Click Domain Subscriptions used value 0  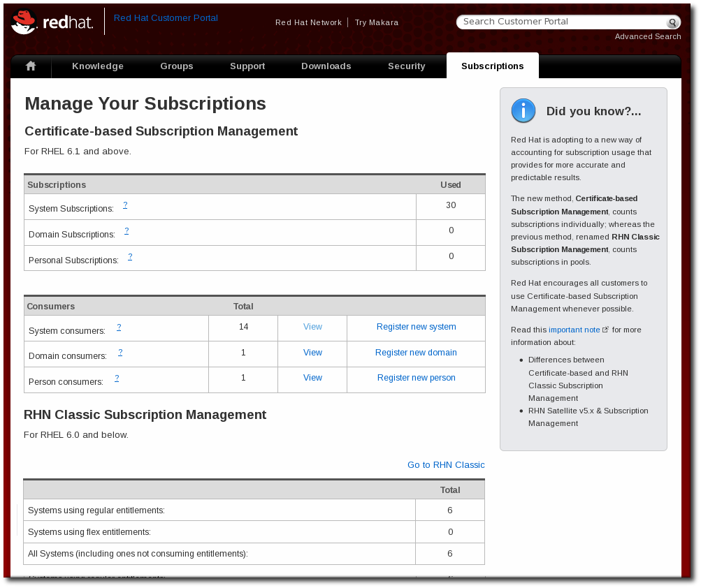(451, 230)
